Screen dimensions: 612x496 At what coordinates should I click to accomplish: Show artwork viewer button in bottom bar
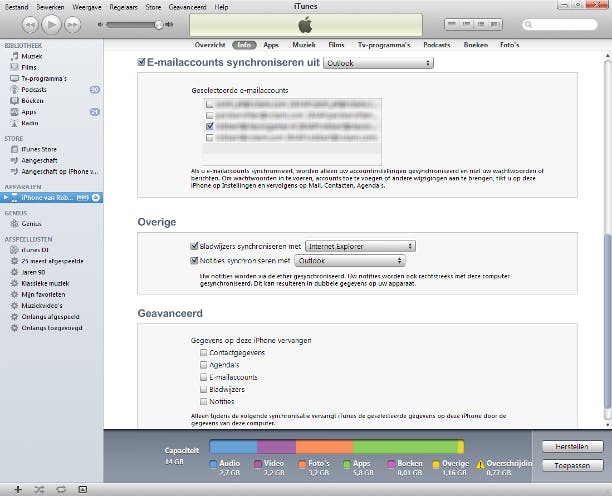(x=82, y=489)
